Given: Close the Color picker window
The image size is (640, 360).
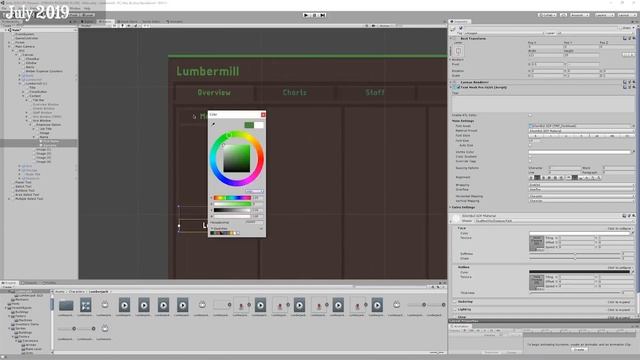Looking at the screenshot, I should coord(263,115).
